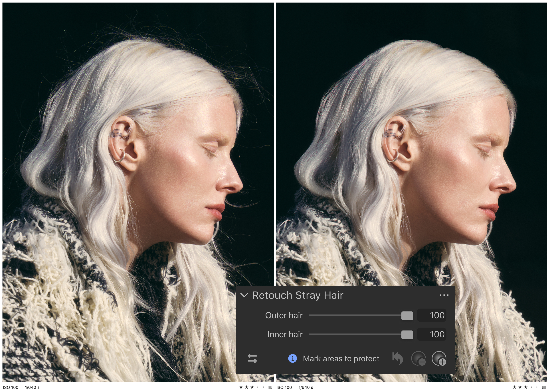Click 1/640 s under right photo

[306, 387]
